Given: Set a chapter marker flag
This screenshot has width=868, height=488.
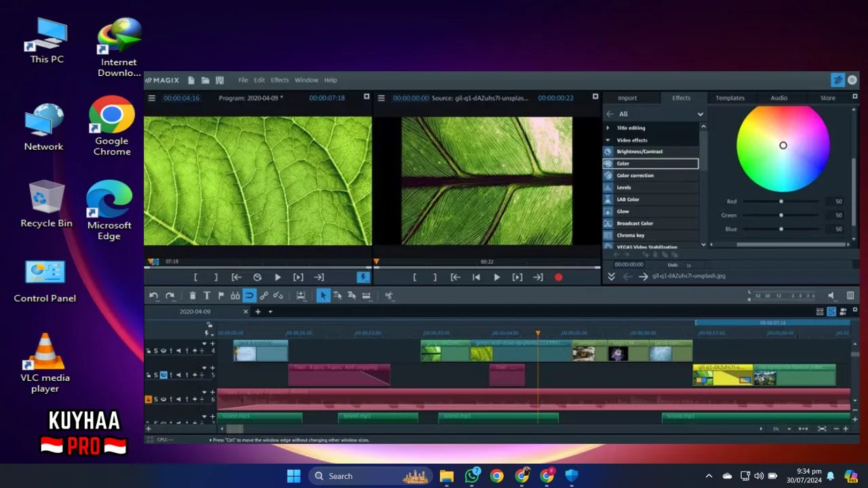Looking at the screenshot, I should 221,296.
